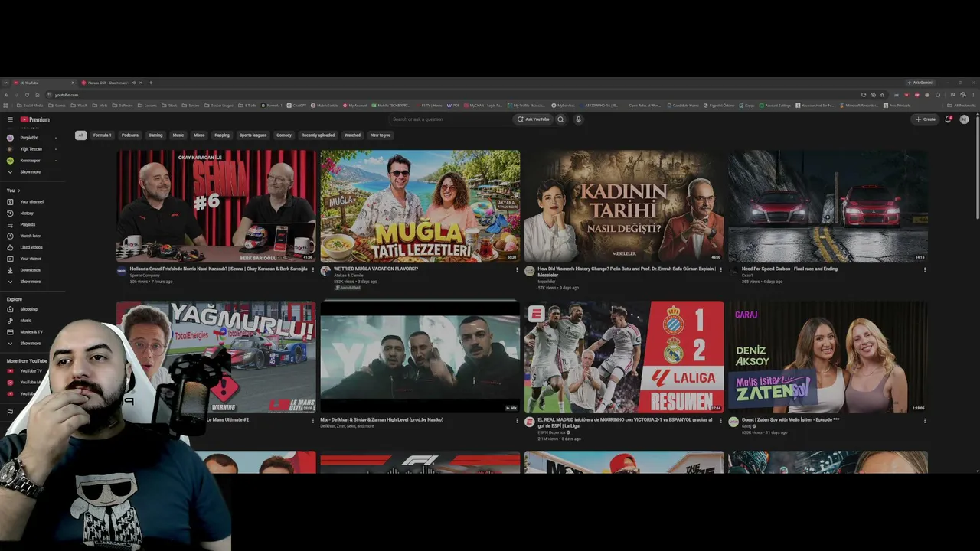Open options for the Zaten Şov video
The image size is (980, 551).
point(925,420)
